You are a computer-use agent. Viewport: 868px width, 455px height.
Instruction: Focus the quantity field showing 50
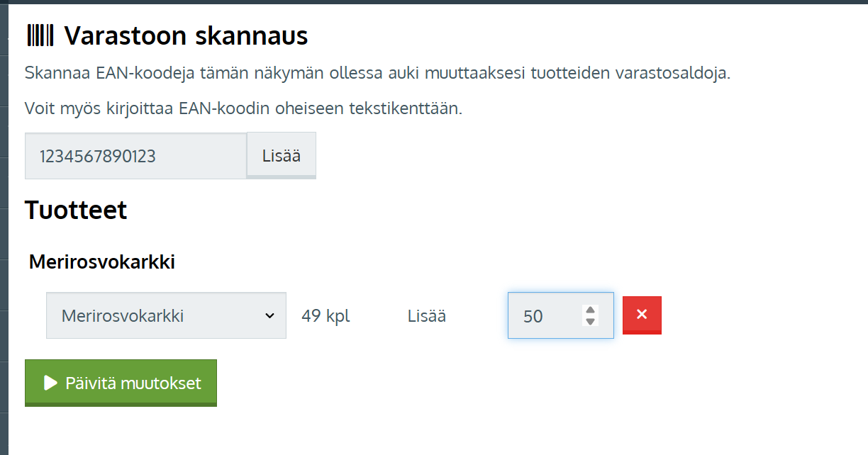click(x=546, y=315)
